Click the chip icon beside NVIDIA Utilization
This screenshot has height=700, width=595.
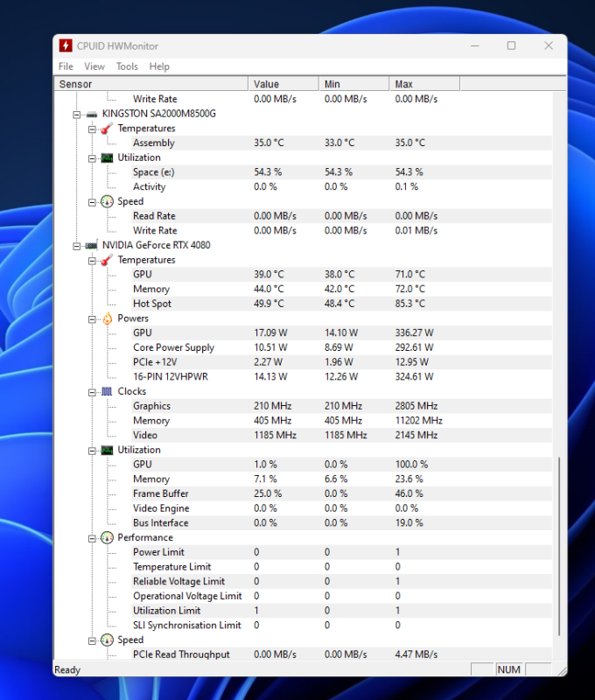click(107, 450)
